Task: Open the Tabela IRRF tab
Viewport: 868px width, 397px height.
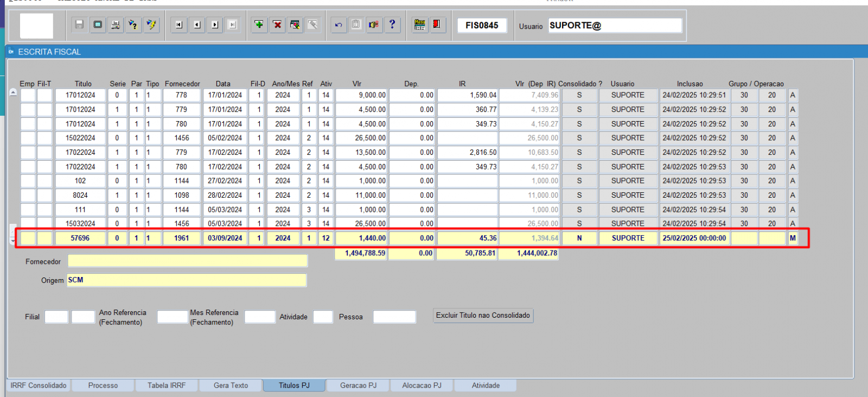Action: click(x=167, y=386)
